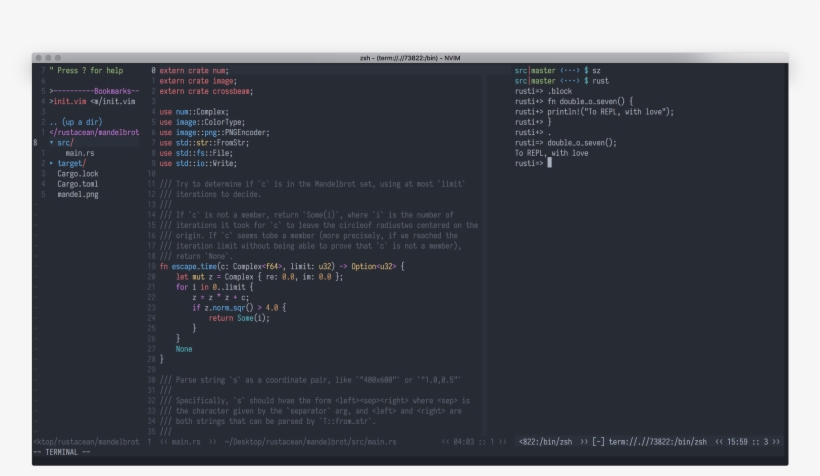
Task: Click the 'z = z * z + c;' line
Action: [x=221, y=297]
